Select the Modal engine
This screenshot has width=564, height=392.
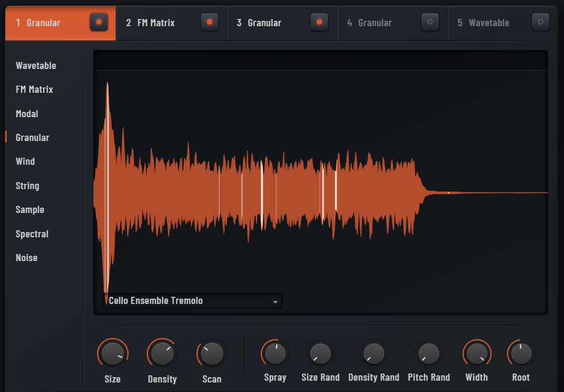click(x=27, y=114)
